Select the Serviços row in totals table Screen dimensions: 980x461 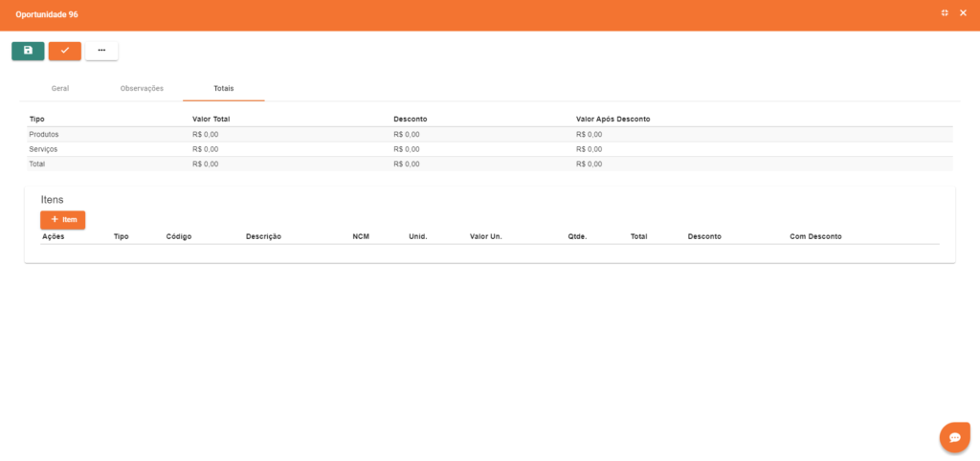44,149
